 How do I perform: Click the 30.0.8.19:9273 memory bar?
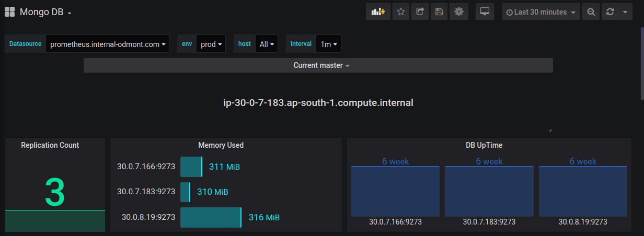(211, 217)
